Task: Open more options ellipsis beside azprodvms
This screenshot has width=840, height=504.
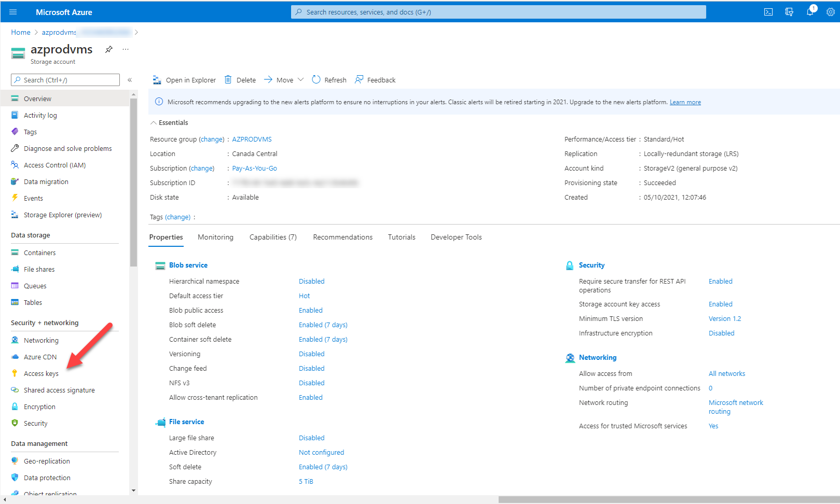Action: click(x=126, y=49)
